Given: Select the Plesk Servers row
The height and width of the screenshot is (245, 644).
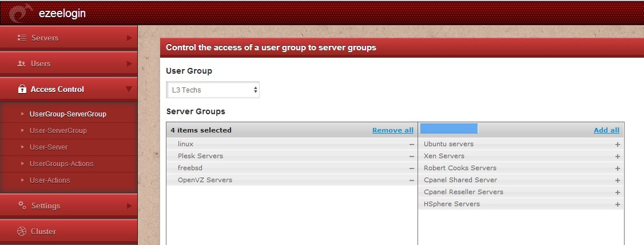Looking at the screenshot, I should [292, 156].
